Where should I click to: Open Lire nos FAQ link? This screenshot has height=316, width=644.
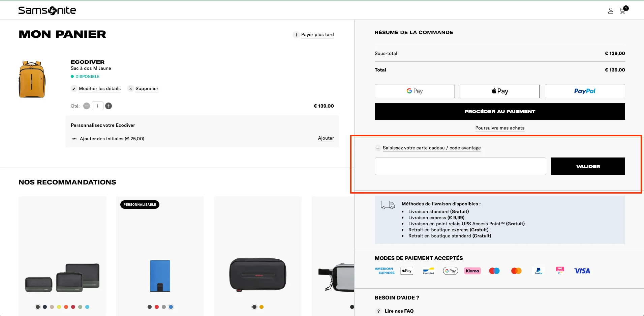click(x=399, y=311)
